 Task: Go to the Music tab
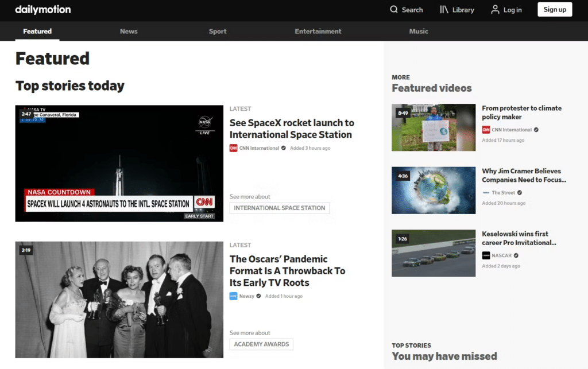click(x=419, y=31)
